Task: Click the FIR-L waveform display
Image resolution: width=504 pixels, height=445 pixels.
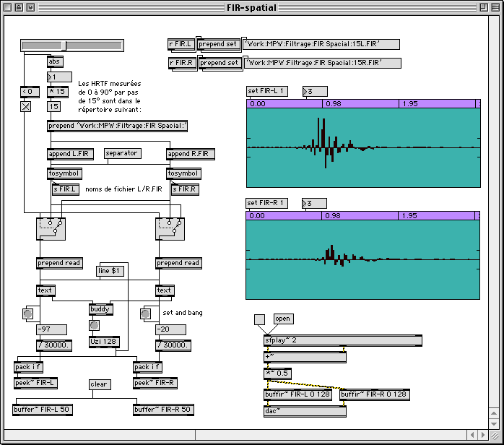Action: [x=363, y=147]
